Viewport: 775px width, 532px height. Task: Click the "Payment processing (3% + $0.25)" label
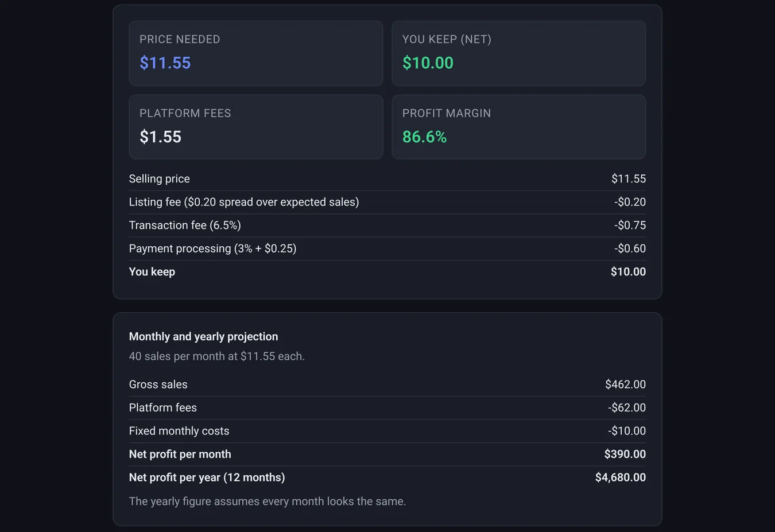pos(213,248)
